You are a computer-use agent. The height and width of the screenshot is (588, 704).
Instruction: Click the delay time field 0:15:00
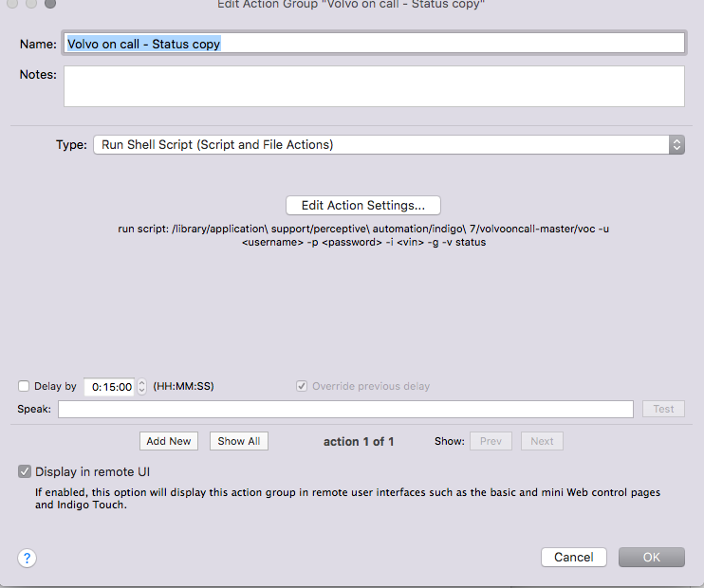(x=109, y=386)
